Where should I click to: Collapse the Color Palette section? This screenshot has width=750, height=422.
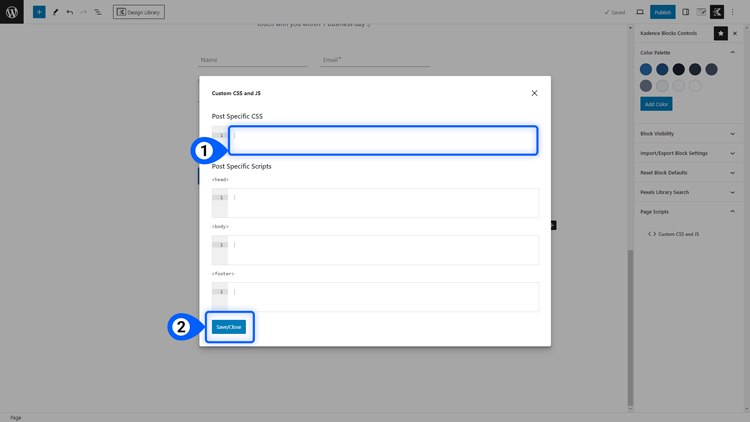[x=732, y=52]
